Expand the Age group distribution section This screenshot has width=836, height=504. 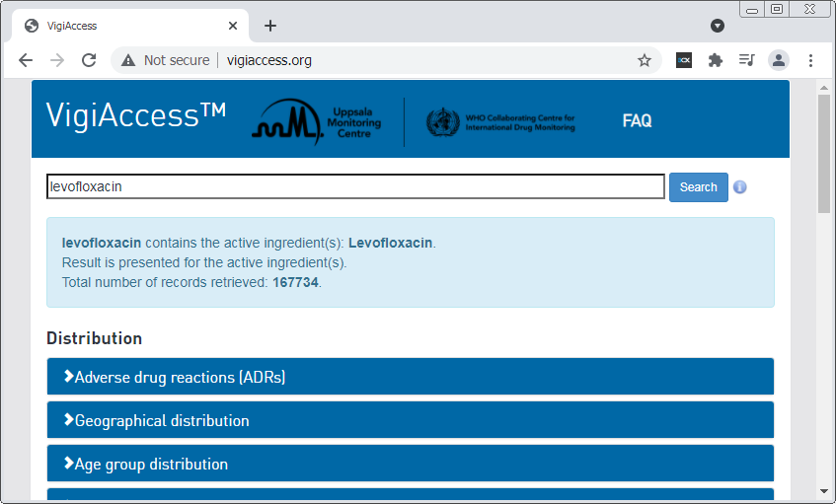[410, 464]
